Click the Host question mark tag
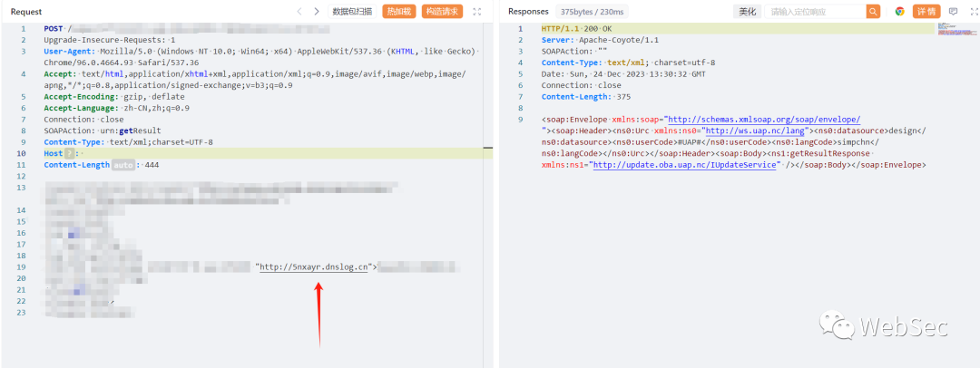This screenshot has width=980, height=368. pyautogui.click(x=69, y=153)
